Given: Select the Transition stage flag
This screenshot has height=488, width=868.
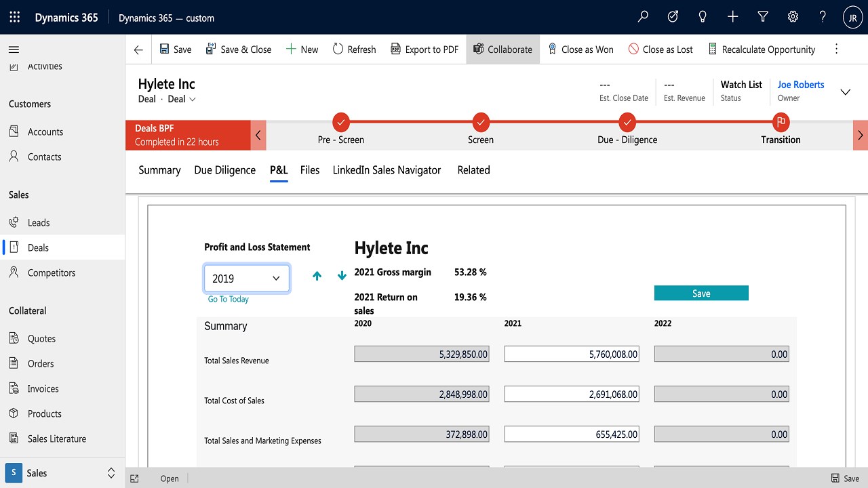Looking at the screenshot, I should coord(781,123).
